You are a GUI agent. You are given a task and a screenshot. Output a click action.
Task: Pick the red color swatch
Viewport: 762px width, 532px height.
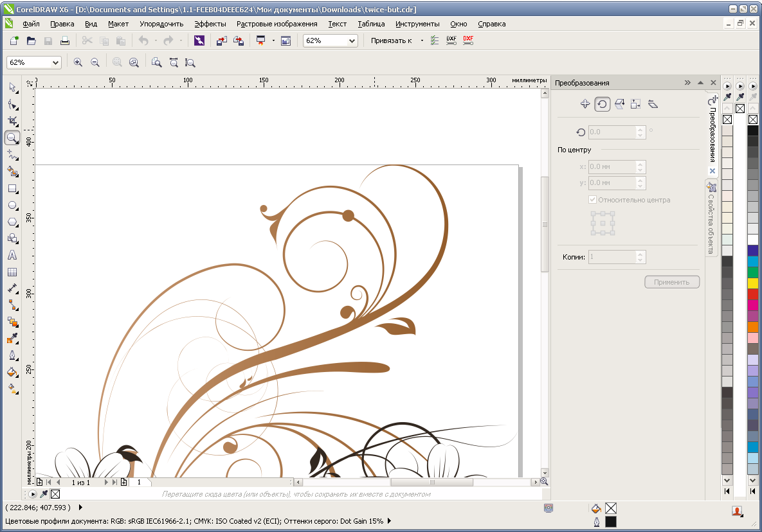pyautogui.click(x=753, y=294)
